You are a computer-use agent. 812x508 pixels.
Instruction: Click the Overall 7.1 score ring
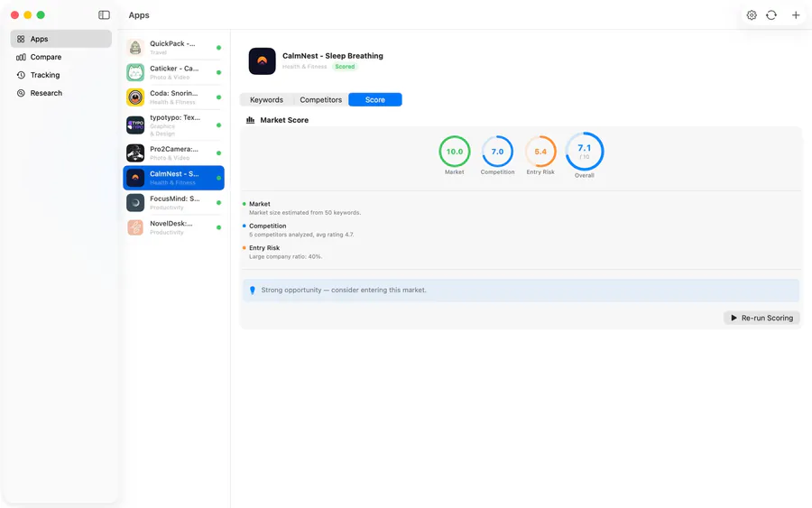(584, 152)
